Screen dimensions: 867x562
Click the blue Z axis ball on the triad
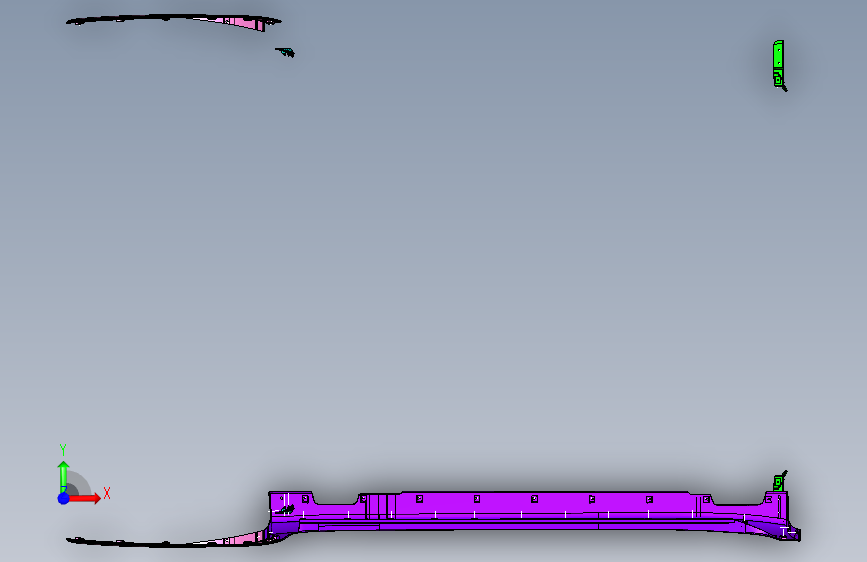pos(64,498)
